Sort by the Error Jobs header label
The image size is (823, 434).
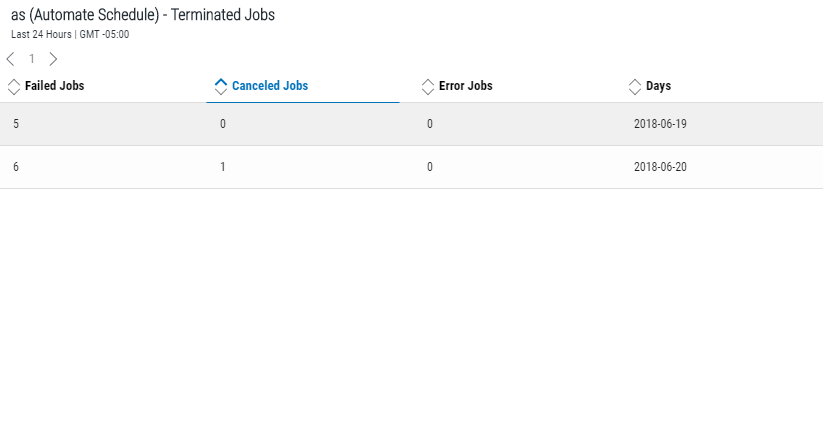(465, 86)
